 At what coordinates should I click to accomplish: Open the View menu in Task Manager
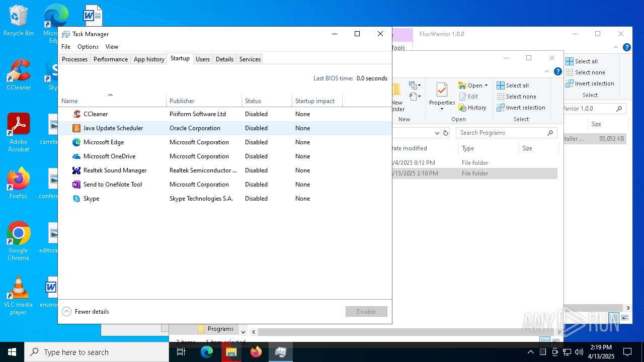112,47
